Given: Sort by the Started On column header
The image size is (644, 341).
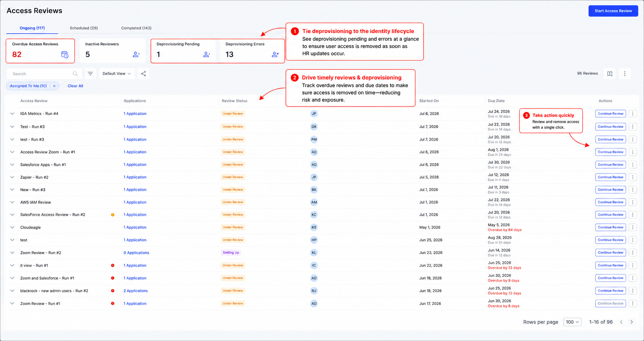Looking at the screenshot, I should [429, 101].
